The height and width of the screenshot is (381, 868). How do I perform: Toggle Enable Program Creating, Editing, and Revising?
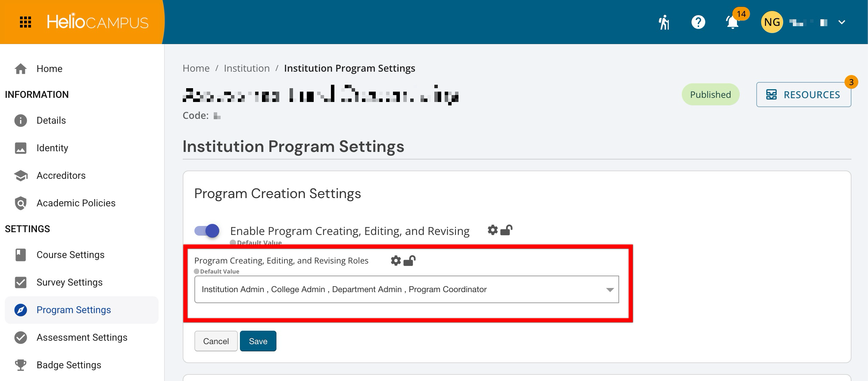[x=207, y=230]
